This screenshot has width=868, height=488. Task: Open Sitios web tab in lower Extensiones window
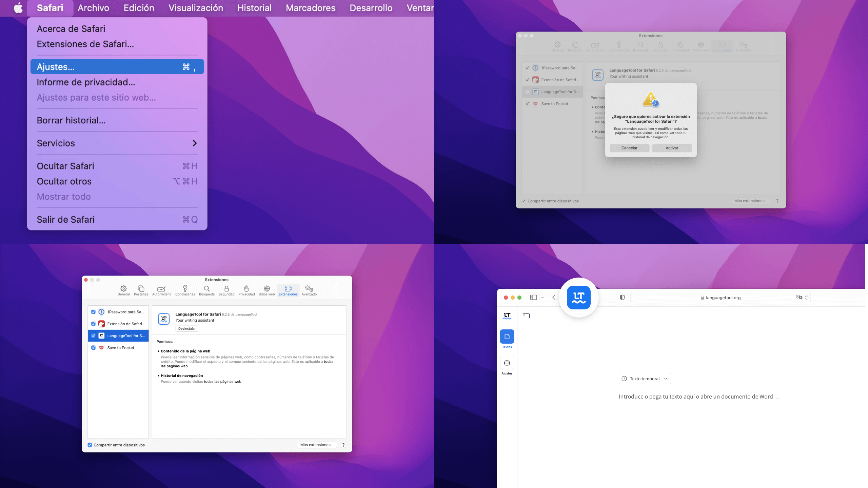267,290
